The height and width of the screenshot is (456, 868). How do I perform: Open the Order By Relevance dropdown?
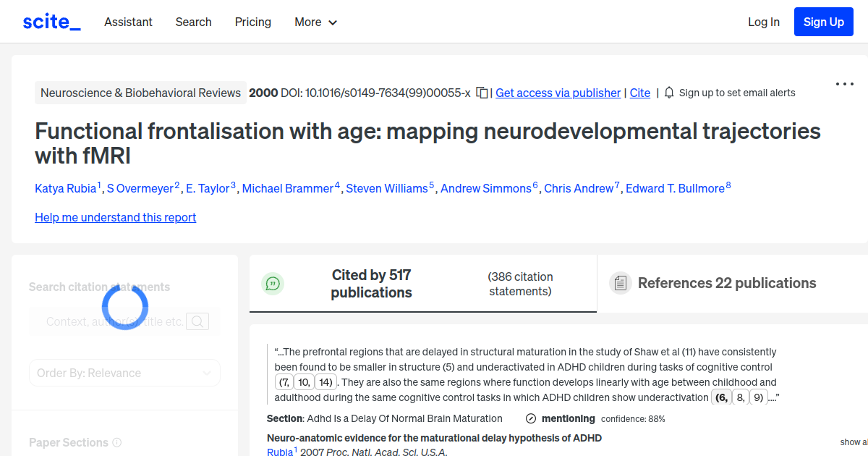click(x=124, y=372)
